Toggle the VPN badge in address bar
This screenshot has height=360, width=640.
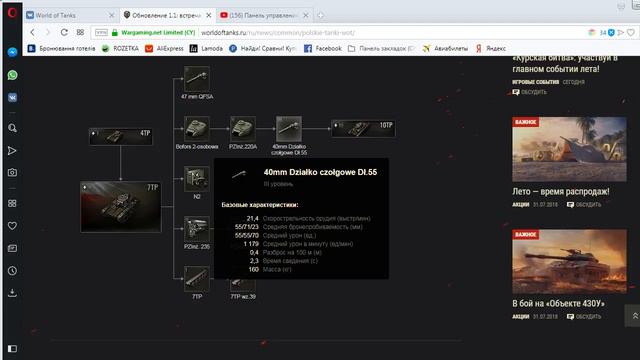click(101, 33)
